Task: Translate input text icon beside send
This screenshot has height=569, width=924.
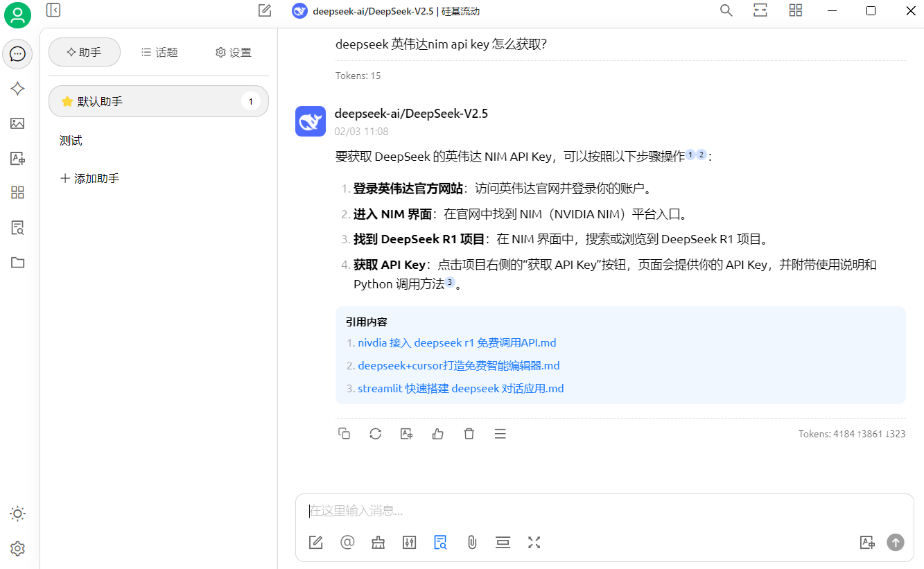Action: point(867,543)
